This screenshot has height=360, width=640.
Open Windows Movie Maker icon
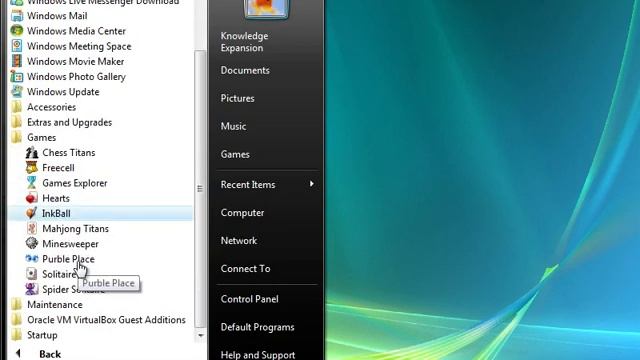pyautogui.click(x=17, y=61)
